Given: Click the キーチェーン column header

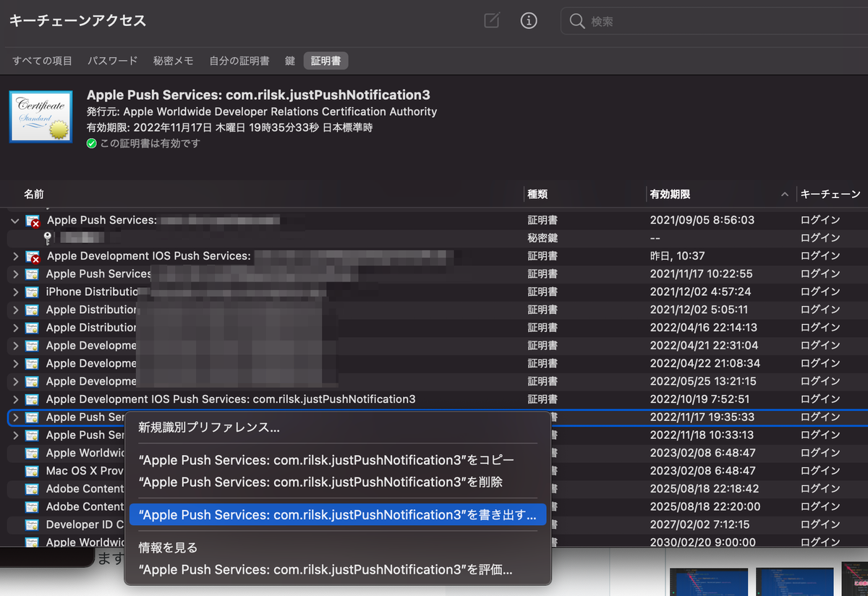Looking at the screenshot, I should pos(830,194).
